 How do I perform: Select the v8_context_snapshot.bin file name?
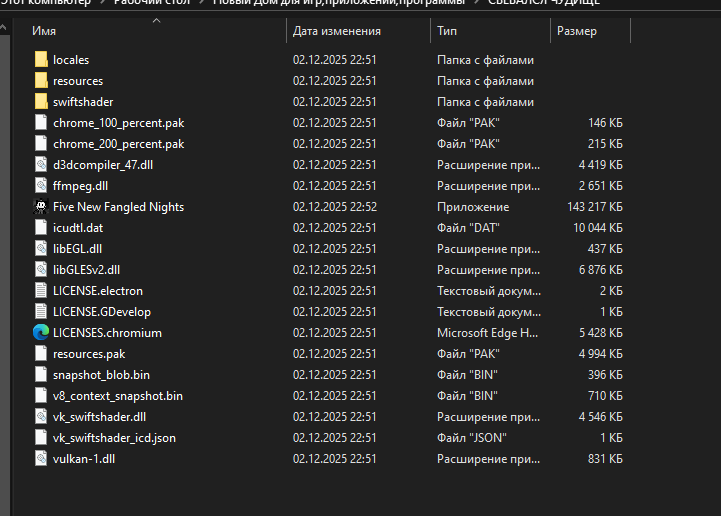[x=118, y=396]
